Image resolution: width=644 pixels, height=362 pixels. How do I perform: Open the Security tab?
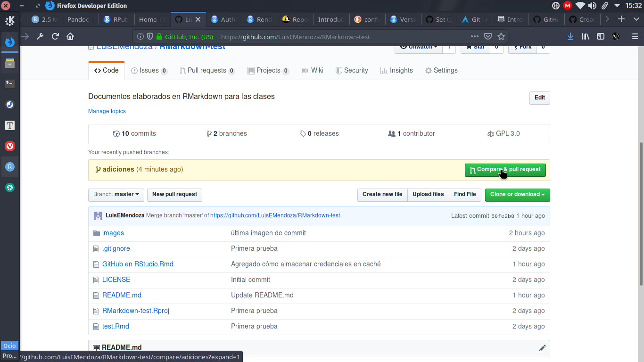pyautogui.click(x=352, y=70)
